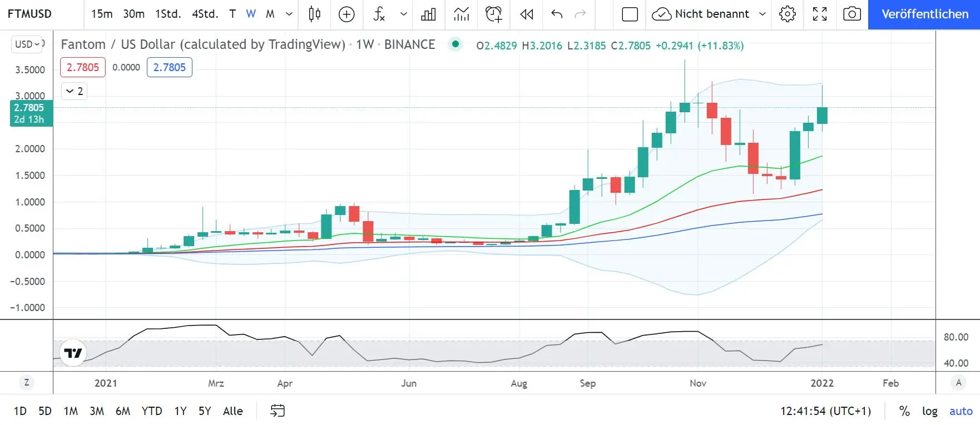Set the range to 3M
980x425 pixels.
pyautogui.click(x=97, y=411)
